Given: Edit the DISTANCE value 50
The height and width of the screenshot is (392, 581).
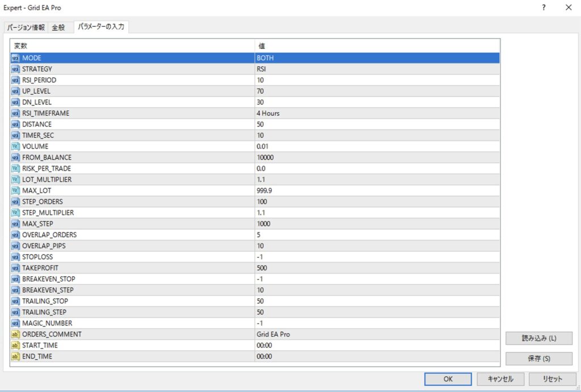Looking at the screenshot, I should coord(377,124).
